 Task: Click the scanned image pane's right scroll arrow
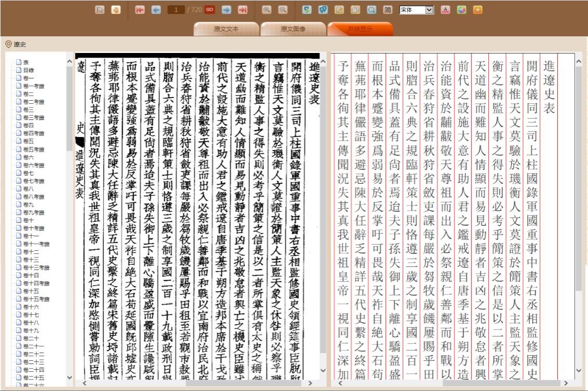tap(310, 383)
